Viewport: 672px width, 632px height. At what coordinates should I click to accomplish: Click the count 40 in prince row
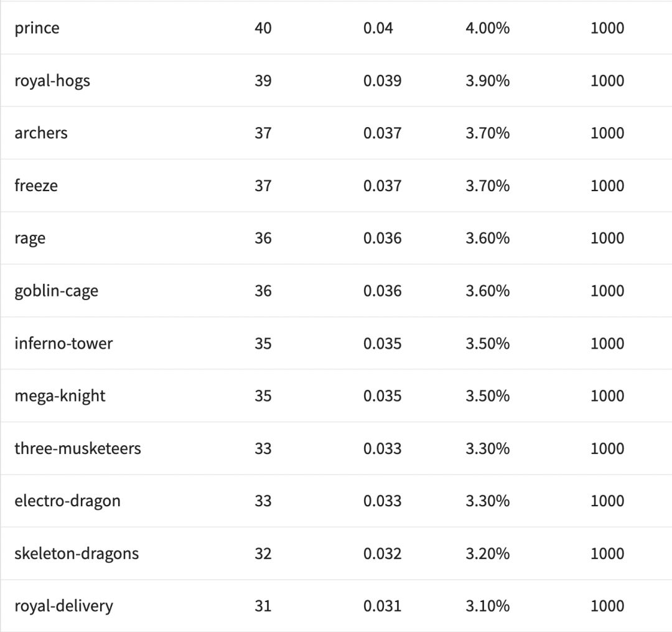point(263,28)
